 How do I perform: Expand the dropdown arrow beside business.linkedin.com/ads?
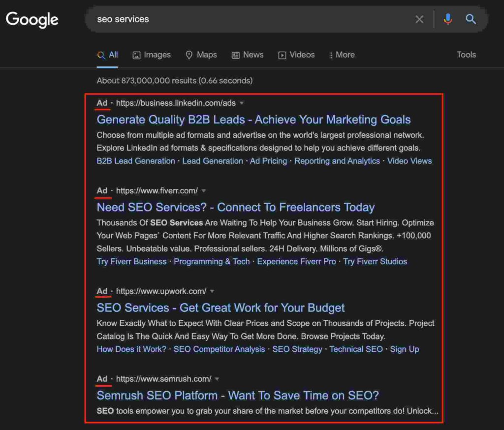[241, 103]
